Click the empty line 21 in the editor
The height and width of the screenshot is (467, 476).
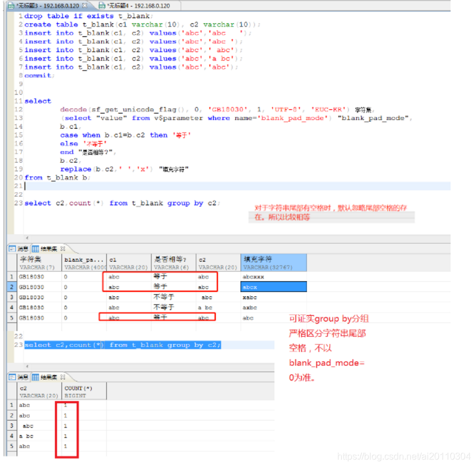click(237, 186)
